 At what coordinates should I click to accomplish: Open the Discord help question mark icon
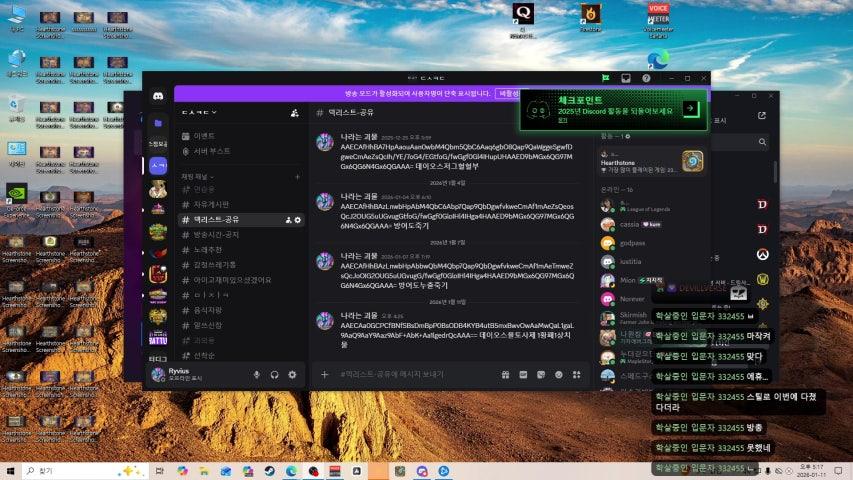(646, 78)
